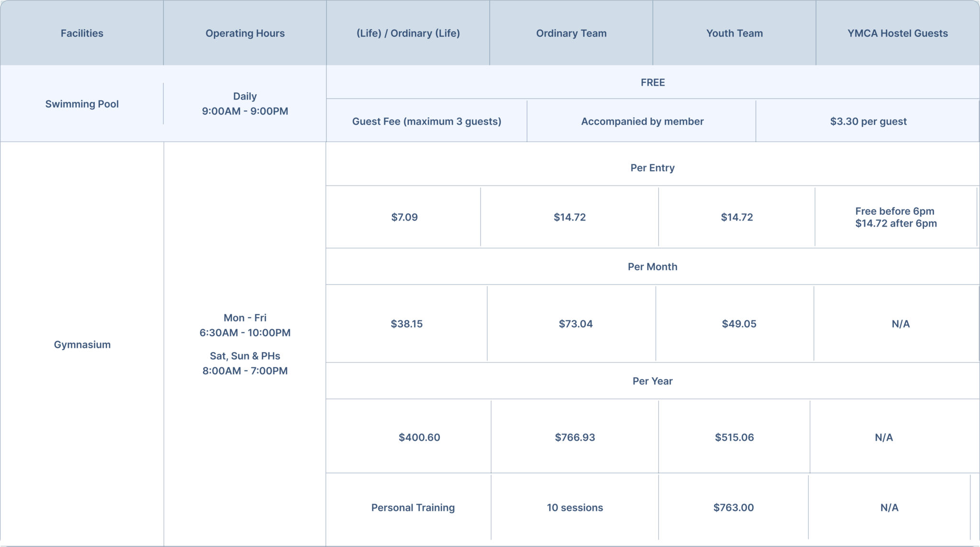Select the Daily 9:00AM - 9:00PM hours cell
Screen dimensions: 980x547
click(245, 104)
